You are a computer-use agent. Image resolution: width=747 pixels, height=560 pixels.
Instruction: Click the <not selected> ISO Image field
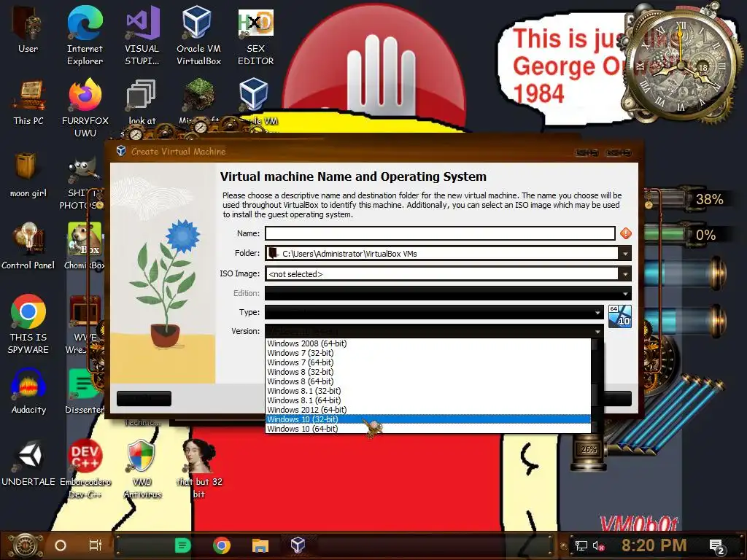pos(441,274)
